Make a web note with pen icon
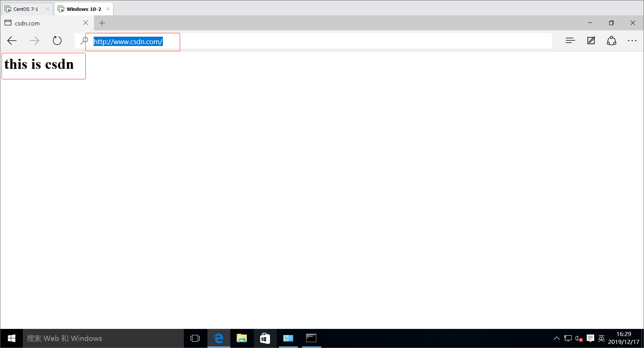Viewport: 644px width, 348px height. [x=591, y=40]
